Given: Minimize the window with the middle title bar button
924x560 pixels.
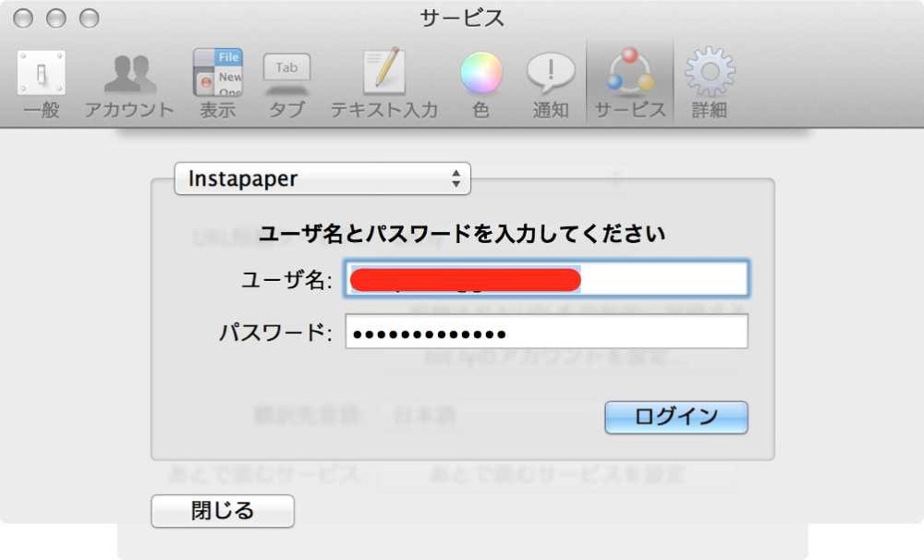Looking at the screenshot, I should [x=56, y=18].
